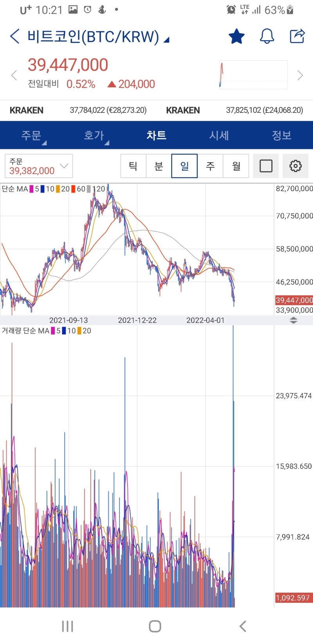Image resolution: width=313 pixels, height=644 pixels.
Task: Select the 차트 tab
Action: pos(156,135)
